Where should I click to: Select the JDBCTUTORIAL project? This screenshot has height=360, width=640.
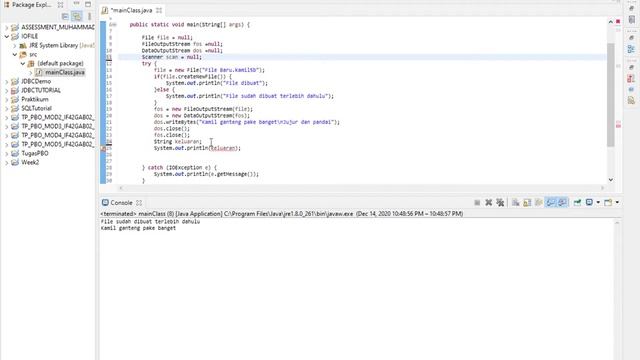coord(41,90)
